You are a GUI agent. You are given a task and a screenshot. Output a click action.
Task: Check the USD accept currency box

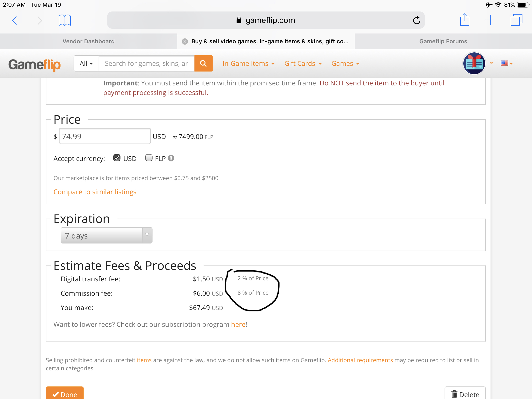pos(117,158)
